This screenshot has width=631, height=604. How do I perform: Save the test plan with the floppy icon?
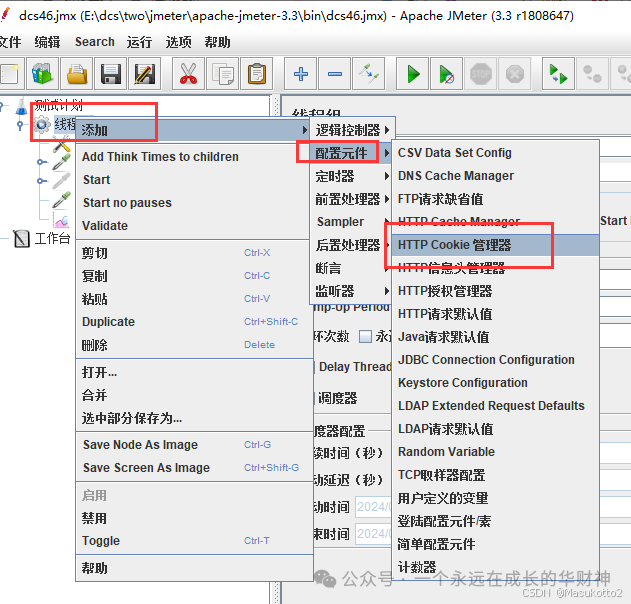coord(111,74)
